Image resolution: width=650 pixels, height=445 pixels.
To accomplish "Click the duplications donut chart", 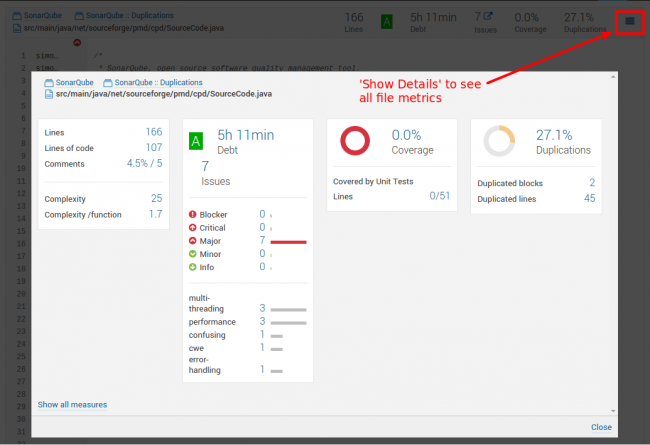I will pos(499,141).
